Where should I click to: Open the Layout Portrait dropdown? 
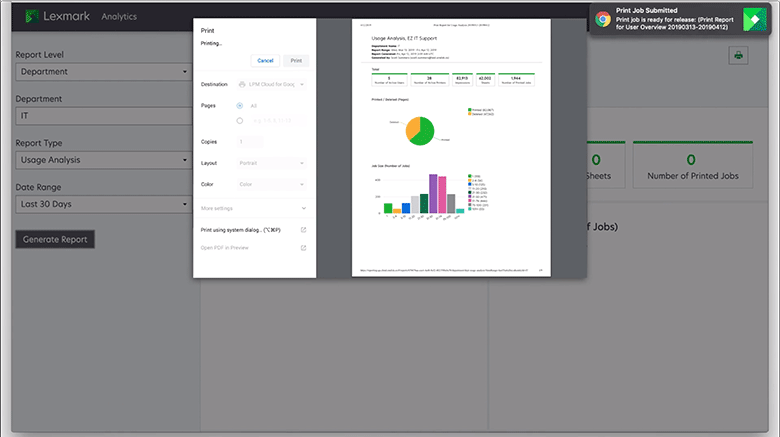272,163
